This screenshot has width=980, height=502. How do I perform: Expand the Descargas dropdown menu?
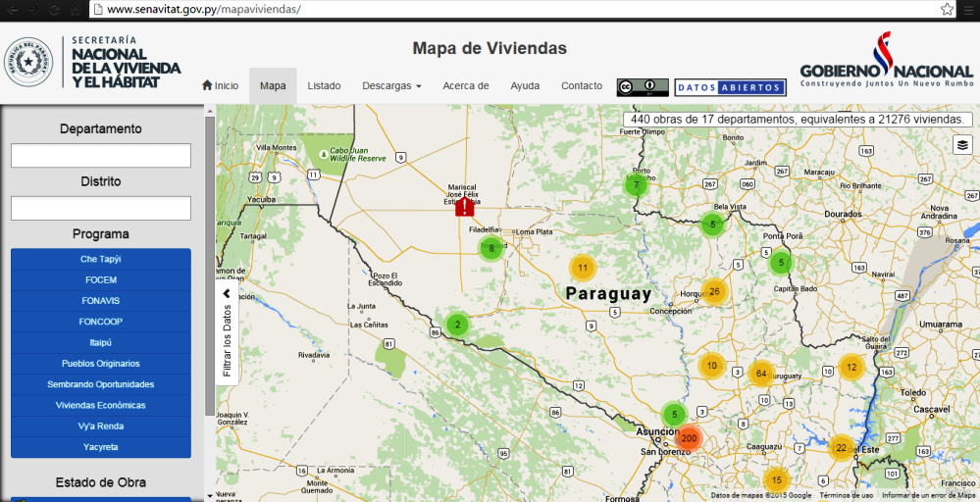pyautogui.click(x=391, y=86)
